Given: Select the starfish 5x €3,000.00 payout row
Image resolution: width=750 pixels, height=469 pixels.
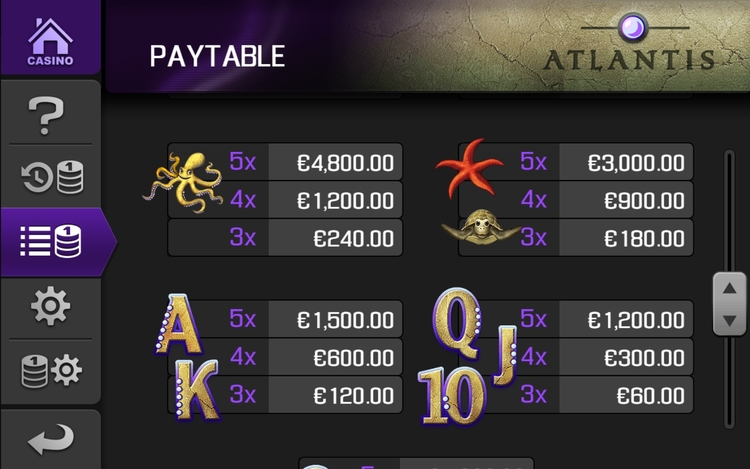Looking at the screenshot, I should point(604,162).
